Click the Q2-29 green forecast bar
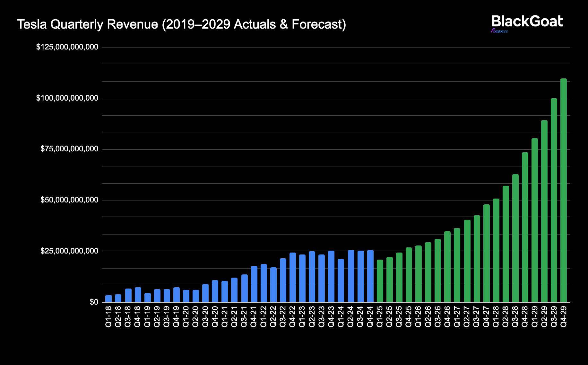Image resolution: width=588 pixels, height=365 pixels. [x=544, y=211]
